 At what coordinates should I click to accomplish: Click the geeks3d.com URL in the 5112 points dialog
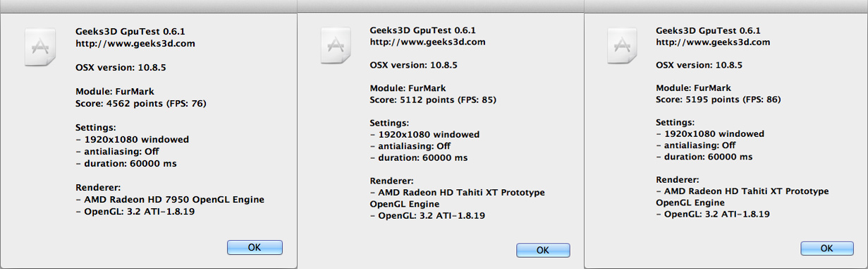(x=428, y=42)
